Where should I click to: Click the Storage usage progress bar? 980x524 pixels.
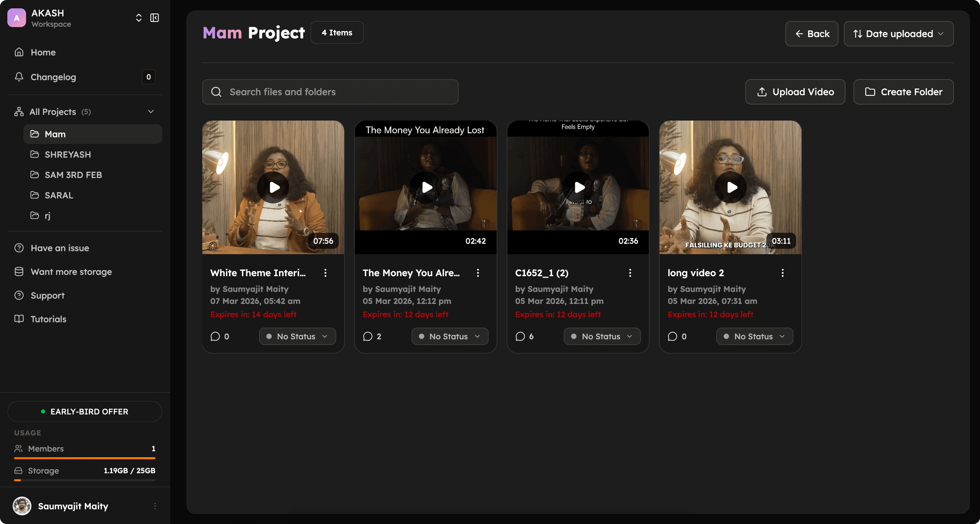click(x=84, y=480)
